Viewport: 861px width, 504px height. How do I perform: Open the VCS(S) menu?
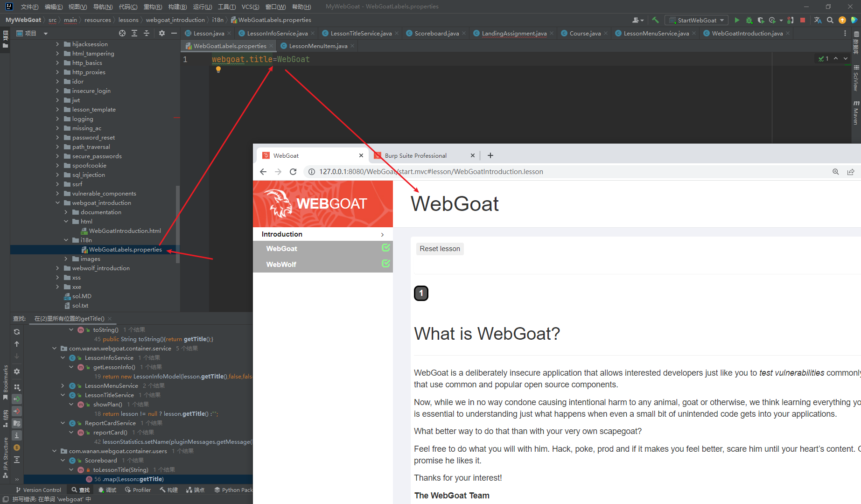pos(250,7)
